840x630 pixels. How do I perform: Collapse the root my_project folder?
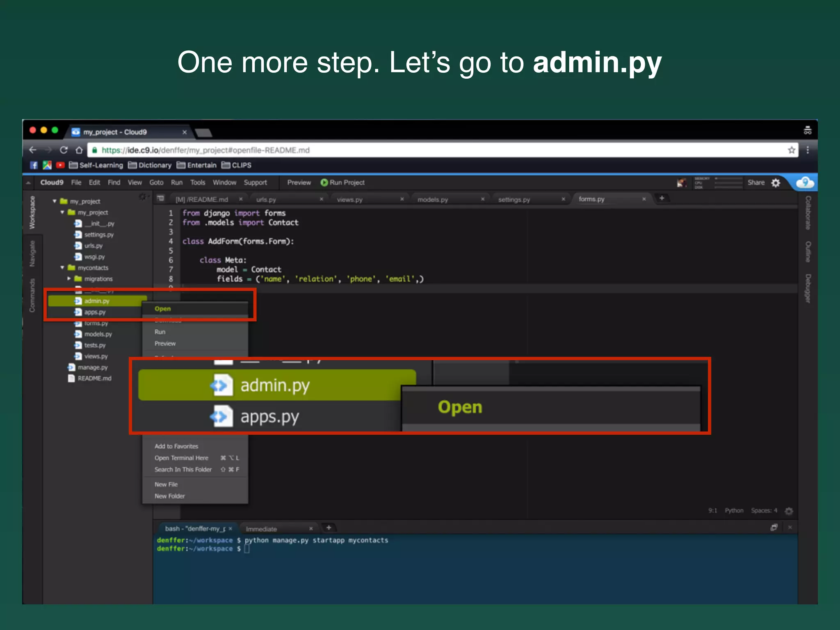(x=55, y=201)
